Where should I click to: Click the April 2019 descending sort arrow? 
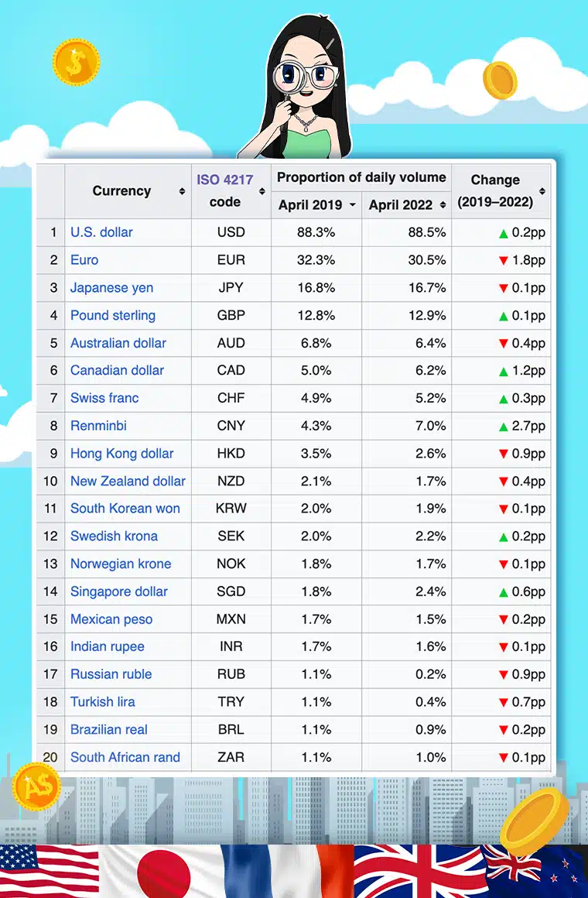click(x=353, y=205)
